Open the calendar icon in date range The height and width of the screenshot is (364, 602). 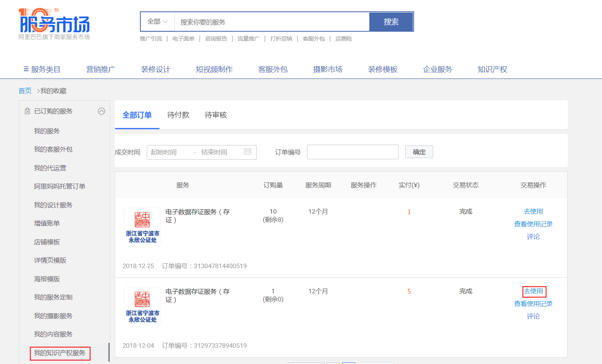click(x=248, y=152)
